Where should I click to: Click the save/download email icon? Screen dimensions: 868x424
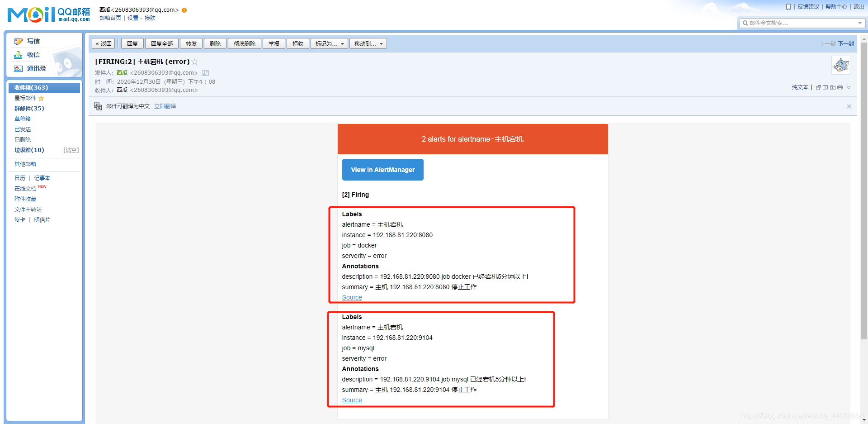pyautogui.click(x=833, y=88)
